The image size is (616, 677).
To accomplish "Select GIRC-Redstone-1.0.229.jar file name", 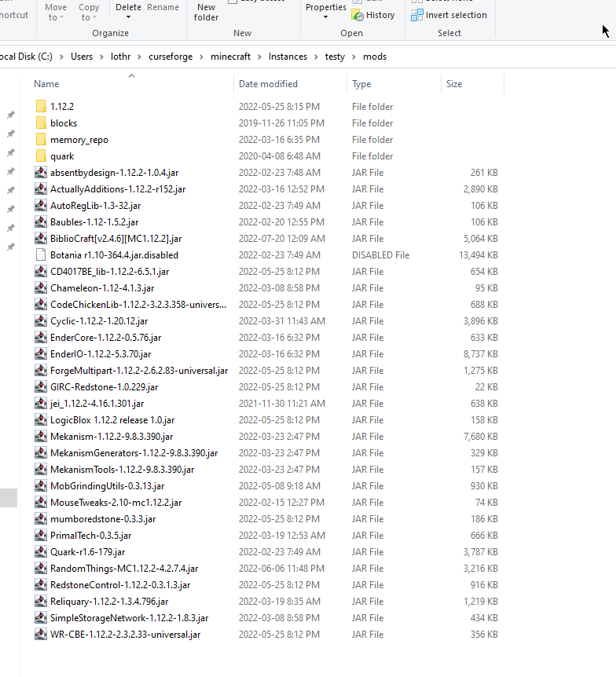I will [x=104, y=387].
